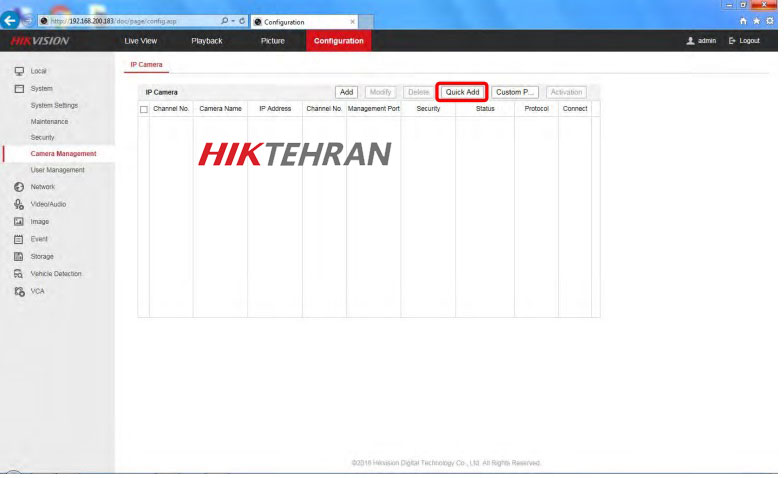This screenshot has width=784, height=478.
Task: Click the Hikvision logo
Action: pyautogui.click(x=40, y=41)
